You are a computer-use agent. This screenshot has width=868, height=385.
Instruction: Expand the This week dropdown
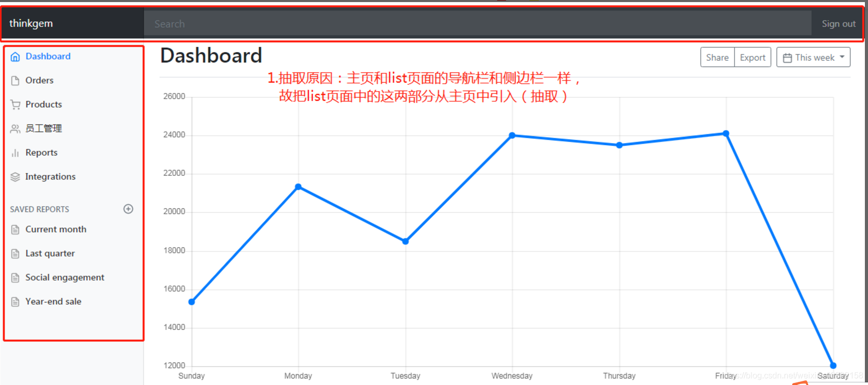click(813, 57)
